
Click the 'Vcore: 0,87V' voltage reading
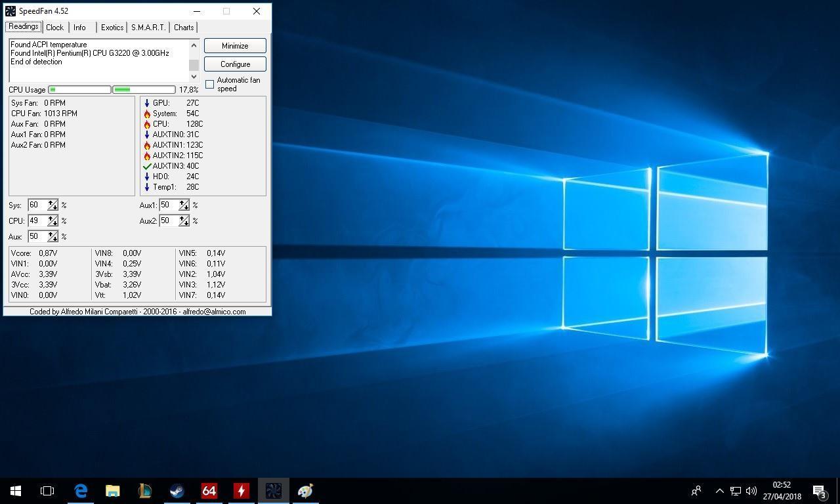click(34, 253)
